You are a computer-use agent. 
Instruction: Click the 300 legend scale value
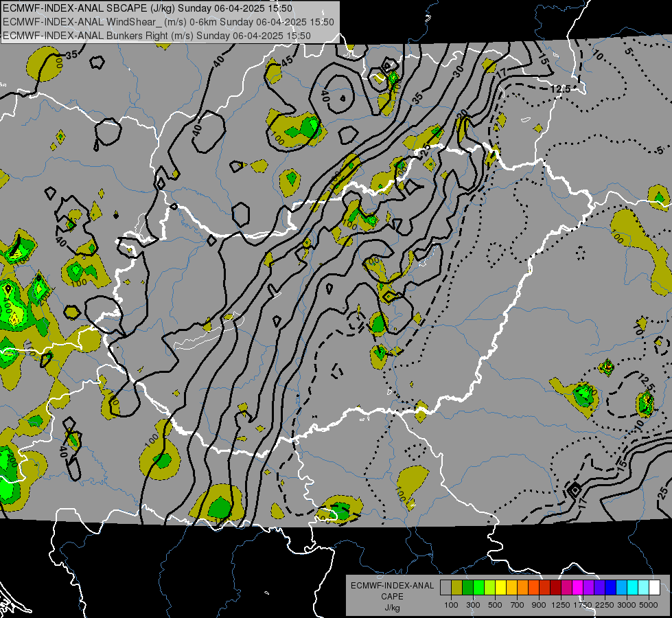coord(473,605)
